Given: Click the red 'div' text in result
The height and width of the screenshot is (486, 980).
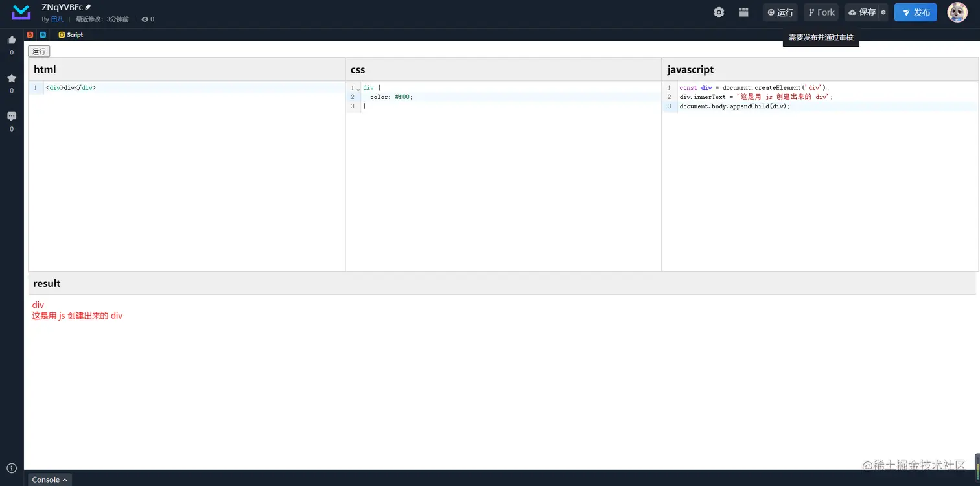Looking at the screenshot, I should (38, 305).
